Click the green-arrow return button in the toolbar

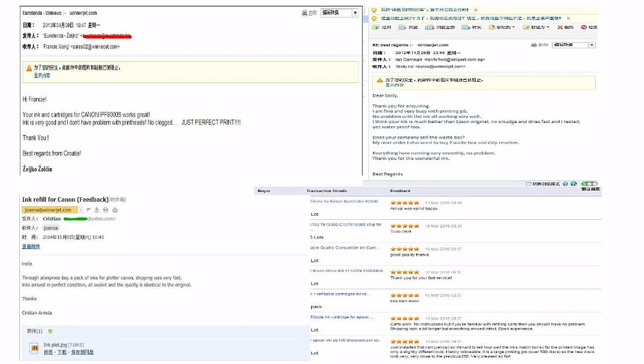click(x=381, y=27)
